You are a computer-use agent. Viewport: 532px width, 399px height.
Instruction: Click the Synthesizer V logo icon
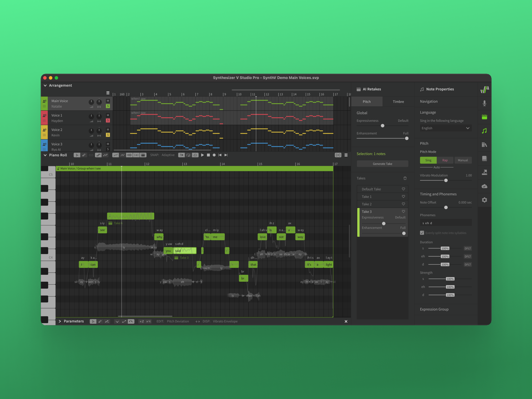pyautogui.click(x=484, y=90)
